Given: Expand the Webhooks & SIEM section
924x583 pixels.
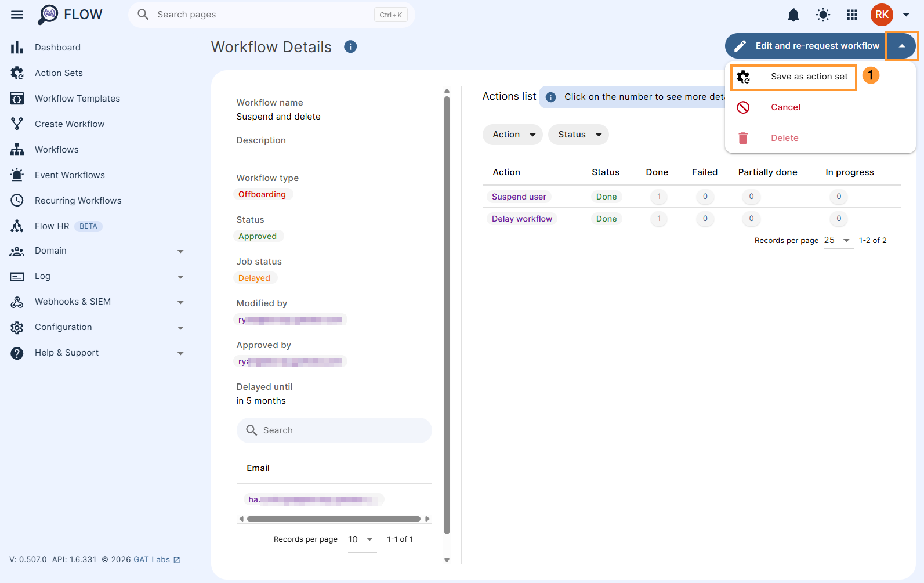Looking at the screenshot, I should (x=97, y=302).
